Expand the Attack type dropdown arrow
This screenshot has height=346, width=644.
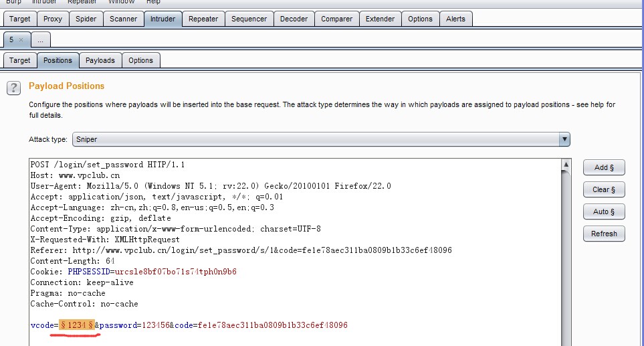(x=564, y=139)
